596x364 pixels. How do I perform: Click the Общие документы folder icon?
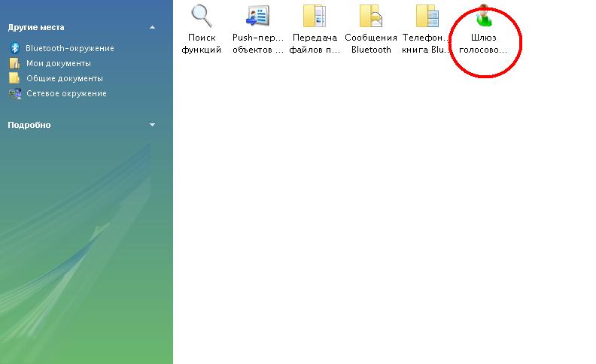click(x=15, y=78)
